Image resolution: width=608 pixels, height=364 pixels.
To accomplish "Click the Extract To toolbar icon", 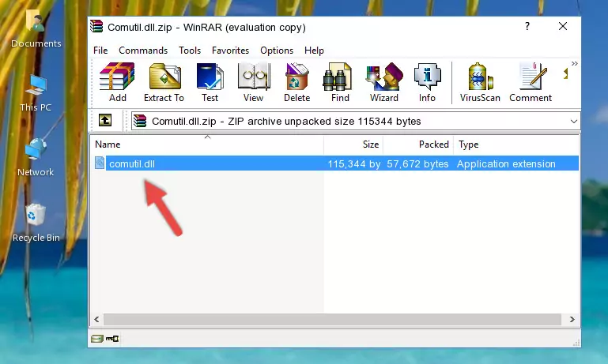I will pos(164,82).
